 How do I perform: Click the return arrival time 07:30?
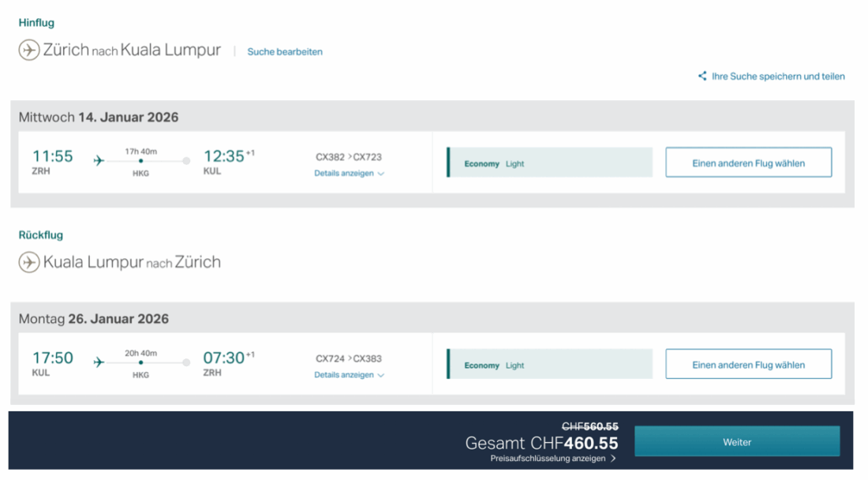click(224, 358)
